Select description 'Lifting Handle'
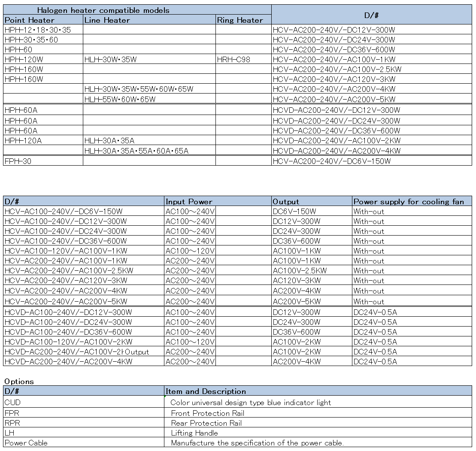Screen dimensions: 476x451 tap(318, 433)
